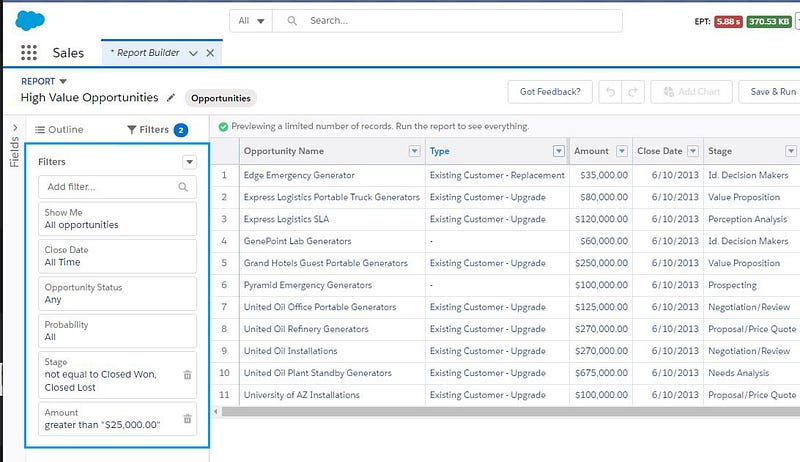Open the Filters panel options dropdown
This screenshot has width=800, height=462.
tap(189, 162)
